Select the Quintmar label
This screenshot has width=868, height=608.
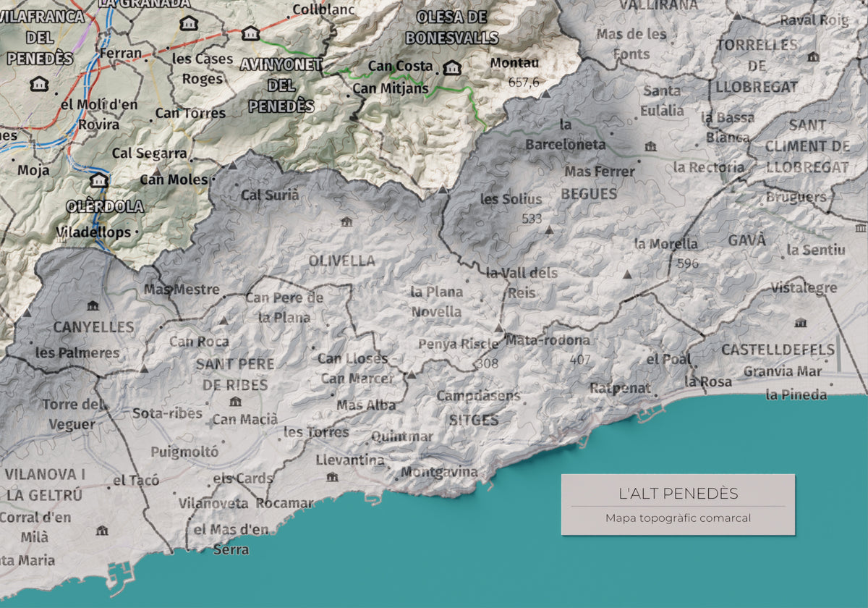pyautogui.click(x=401, y=436)
